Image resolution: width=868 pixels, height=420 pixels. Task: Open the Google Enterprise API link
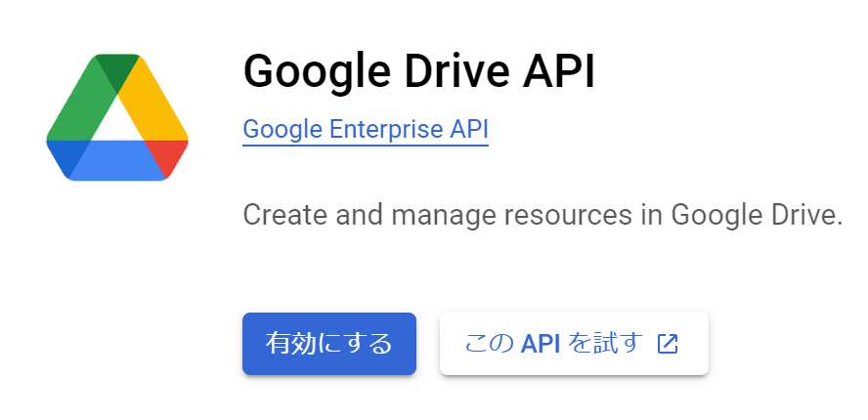click(365, 130)
